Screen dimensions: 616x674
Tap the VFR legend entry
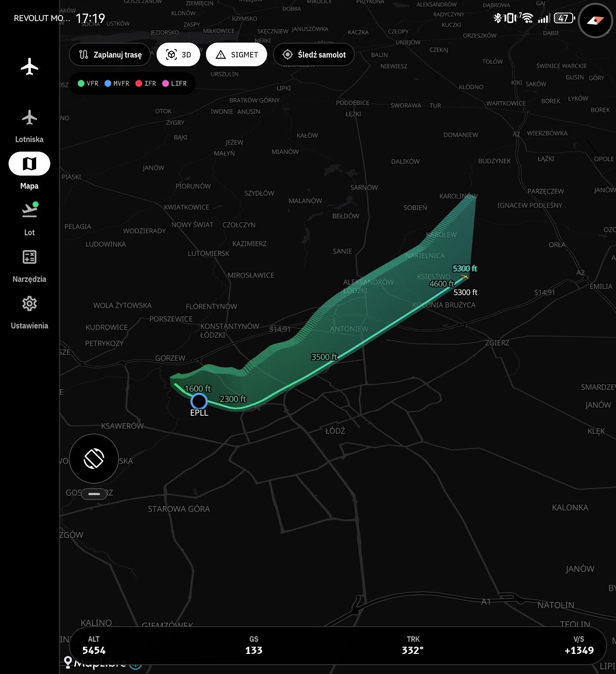pyautogui.click(x=88, y=83)
